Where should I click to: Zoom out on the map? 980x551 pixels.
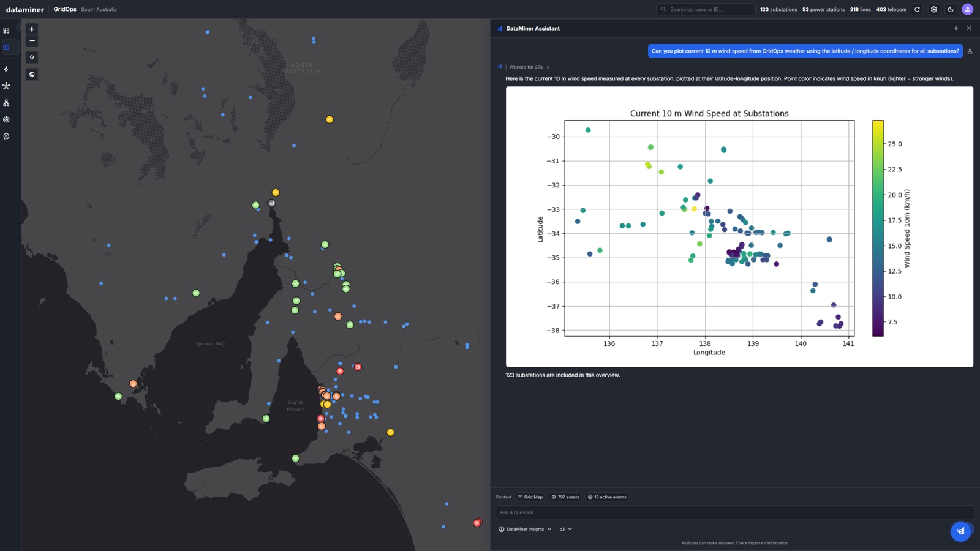point(32,41)
